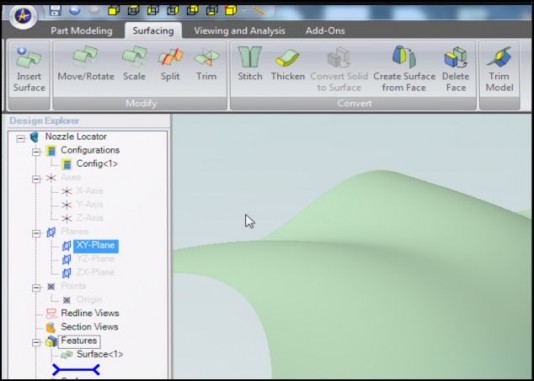Select Y-Axis in the tree
Screen dimensions: 534x381
(x=90, y=204)
